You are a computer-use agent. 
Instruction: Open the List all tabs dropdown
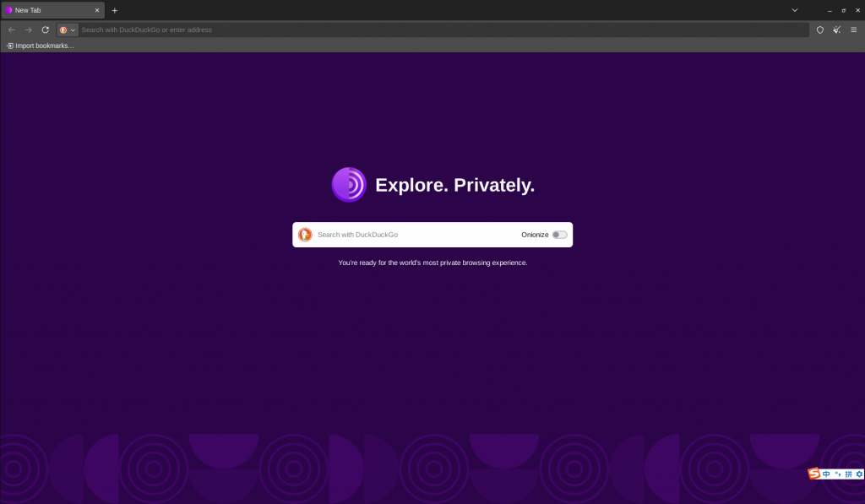click(794, 10)
